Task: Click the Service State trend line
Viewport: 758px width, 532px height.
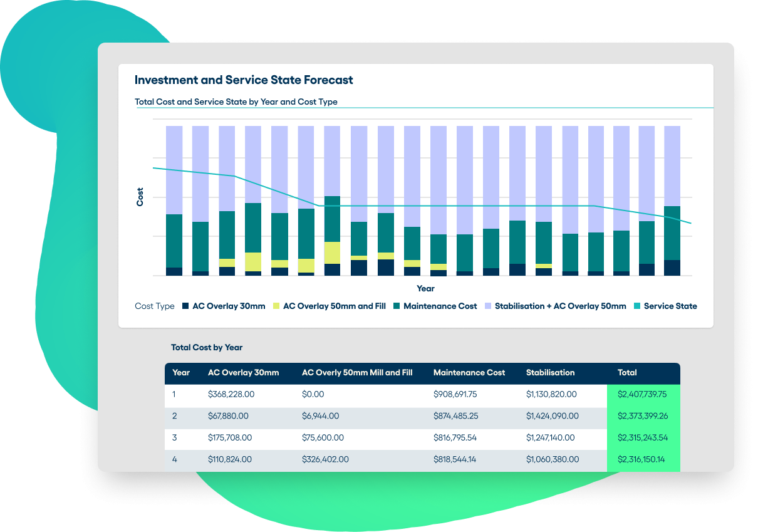Action: (439, 205)
